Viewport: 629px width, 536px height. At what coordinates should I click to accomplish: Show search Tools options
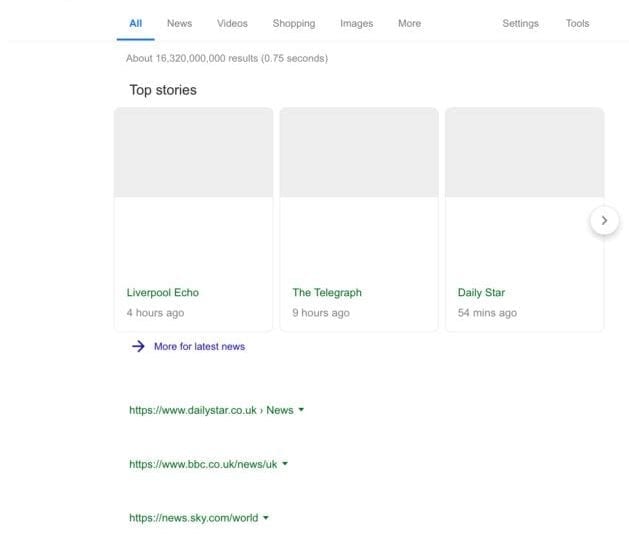click(577, 23)
